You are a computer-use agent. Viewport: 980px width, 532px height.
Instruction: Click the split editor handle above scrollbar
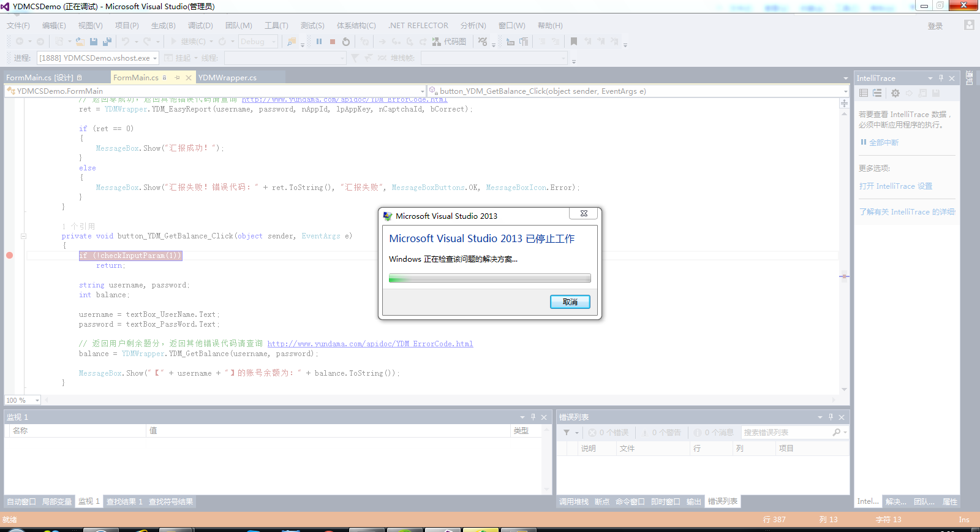[844, 104]
